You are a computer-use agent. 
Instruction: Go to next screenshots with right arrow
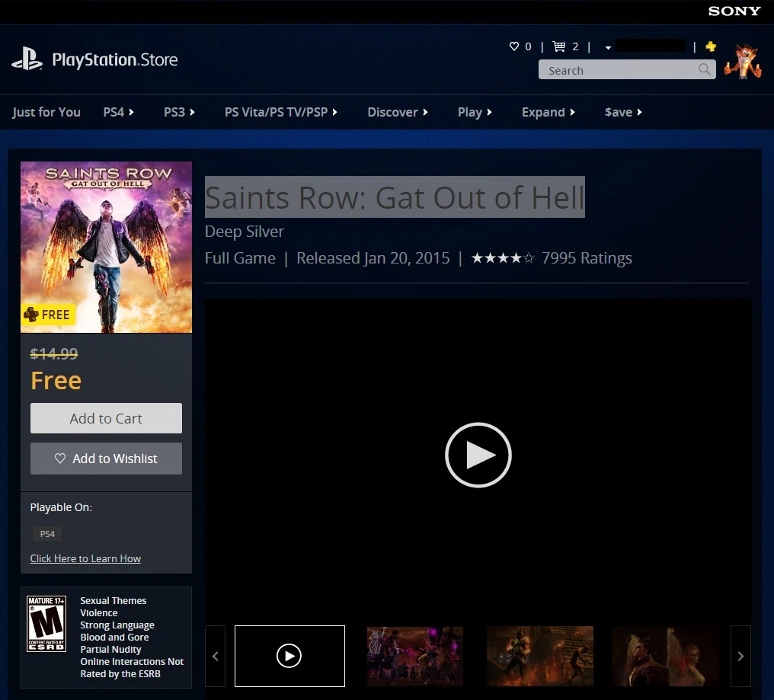tap(740, 656)
